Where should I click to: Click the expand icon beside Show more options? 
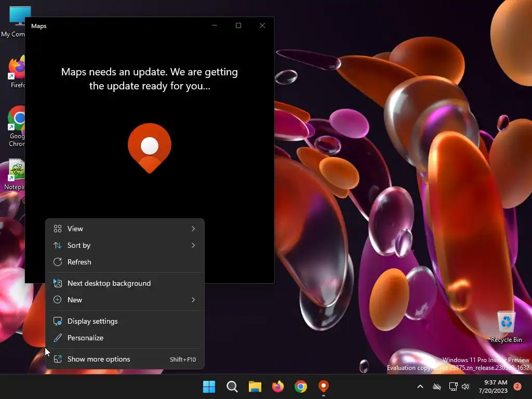tap(58, 360)
